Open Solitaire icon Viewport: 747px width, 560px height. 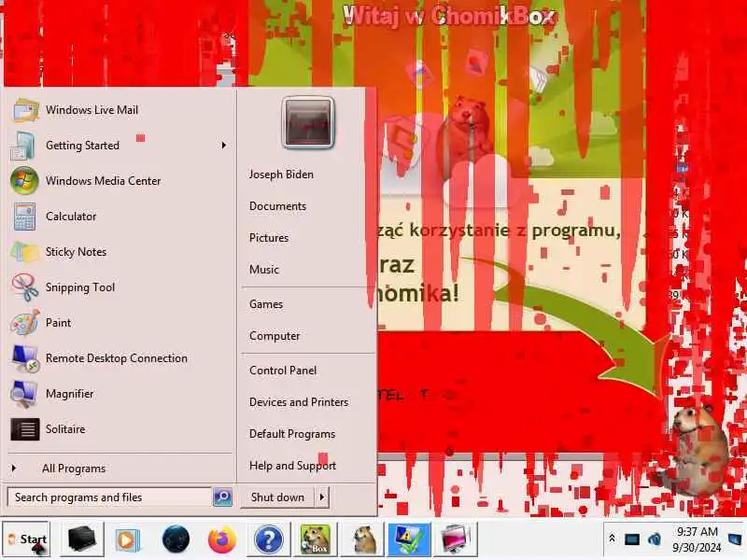click(x=25, y=429)
